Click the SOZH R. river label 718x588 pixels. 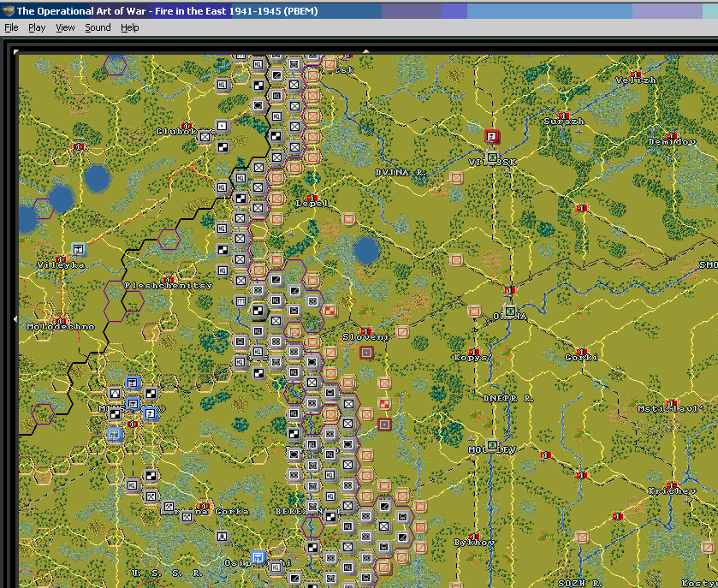(x=579, y=583)
